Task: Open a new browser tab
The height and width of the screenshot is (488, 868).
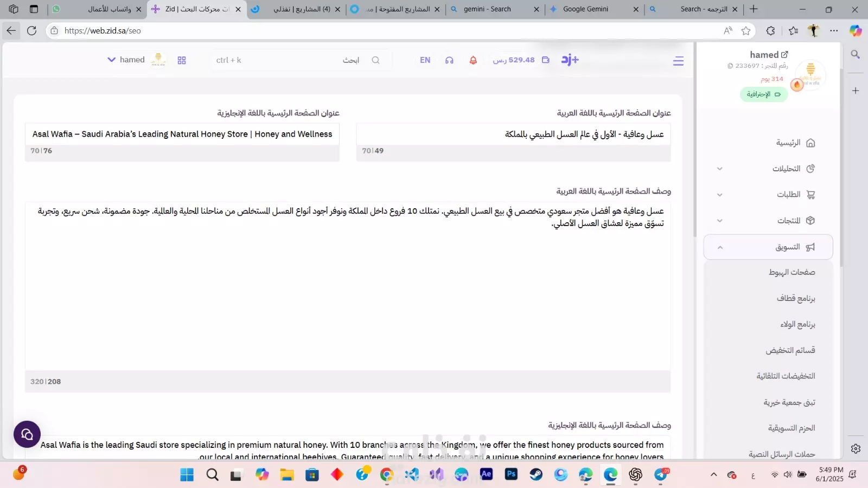Action: pyautogui.click(x=754, y=9)
